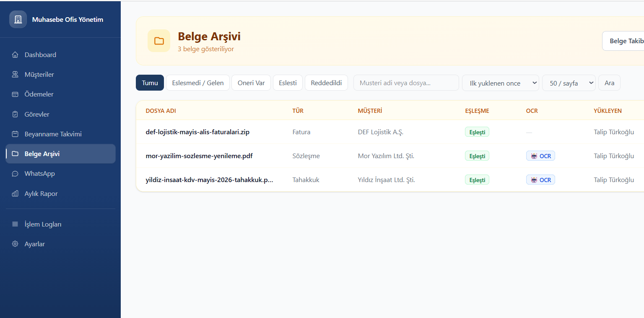Screen dimensions: 644x318
Task: Open the Ilk yuklenen once sort dropdown
Action: pyautogui.click(x=501, y=83)
